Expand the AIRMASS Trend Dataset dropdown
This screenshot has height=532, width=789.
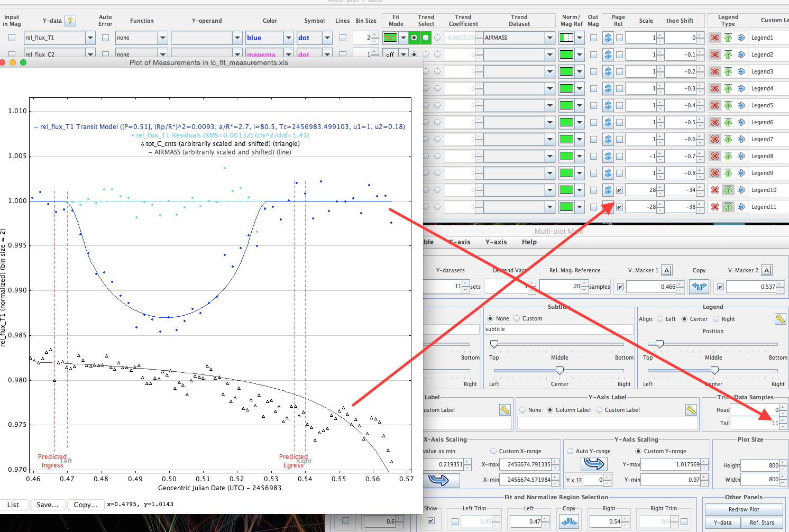click(550, 38)
